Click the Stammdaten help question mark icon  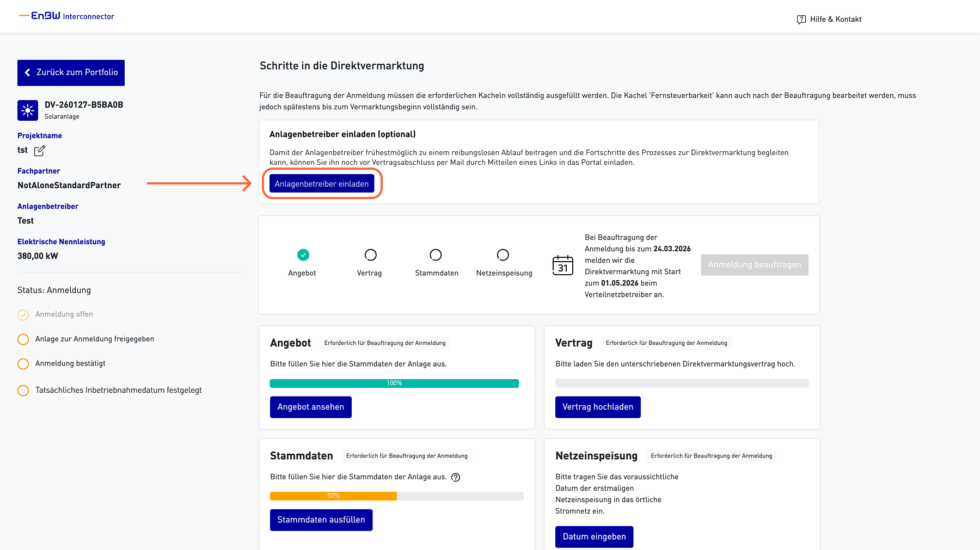pyautogui.click(x=456, y=477)
